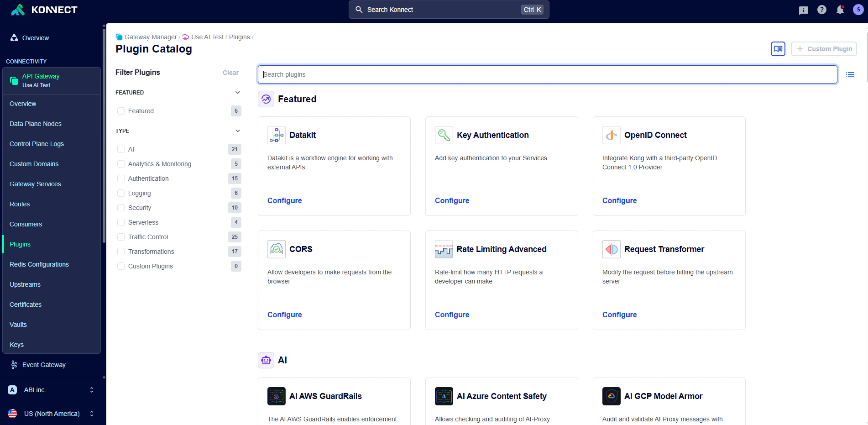868x425 pixels.
Task: Collapse the TYPE filter section chevron
Action: [x=238, y=131]
